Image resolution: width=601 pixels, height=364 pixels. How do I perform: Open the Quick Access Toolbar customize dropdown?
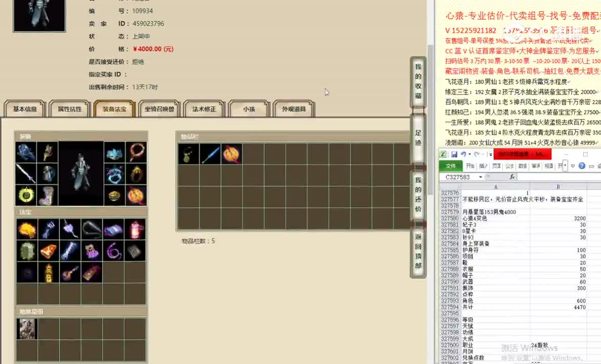pyautogui.click(x=490, y=154)
